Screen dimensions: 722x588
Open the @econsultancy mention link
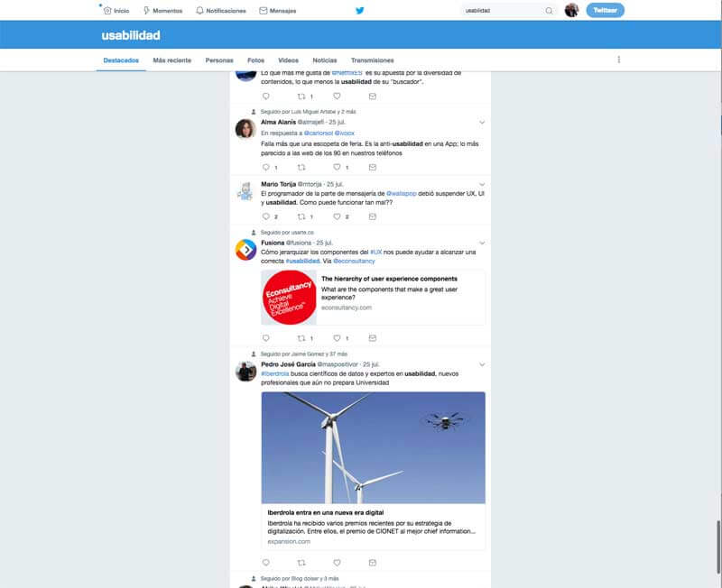[x=354, y=261]
